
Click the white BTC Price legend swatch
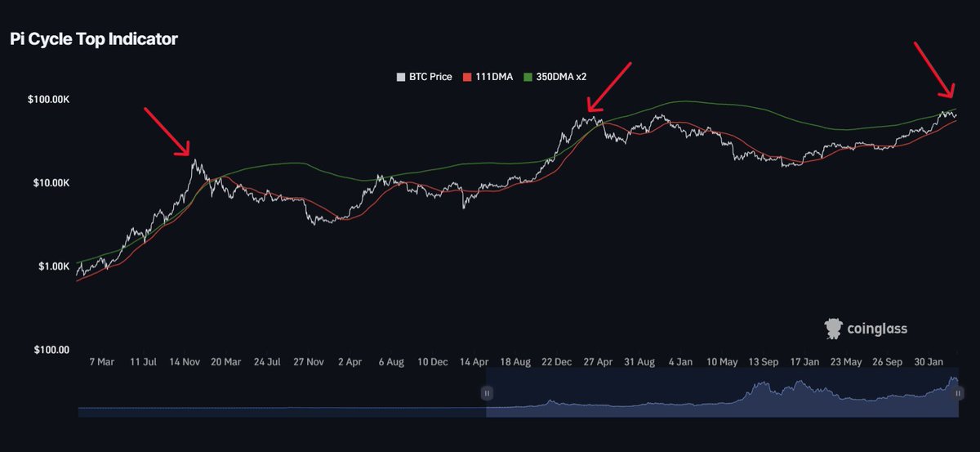point(400,77)
